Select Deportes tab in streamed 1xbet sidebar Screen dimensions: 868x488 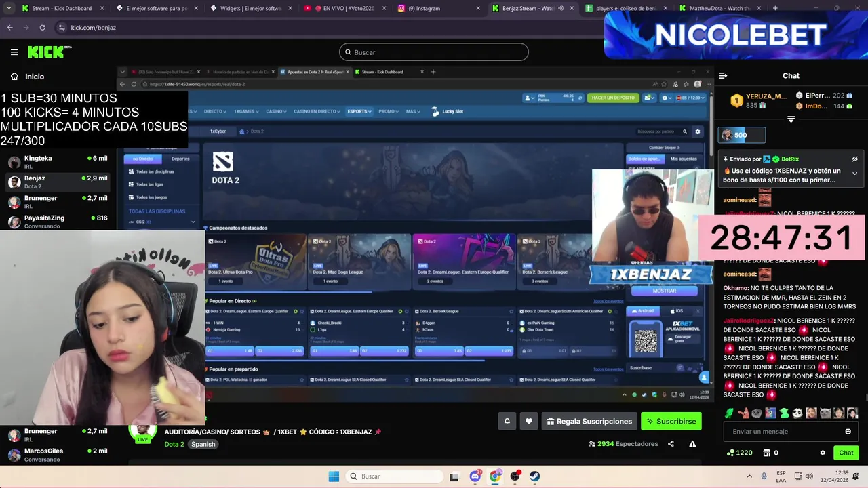pos(180,159)
